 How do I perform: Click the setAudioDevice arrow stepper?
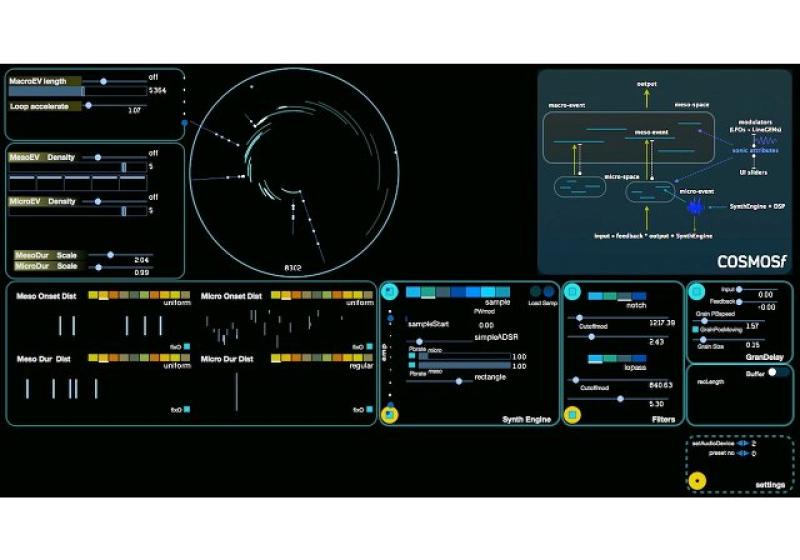tap(743, 443)
